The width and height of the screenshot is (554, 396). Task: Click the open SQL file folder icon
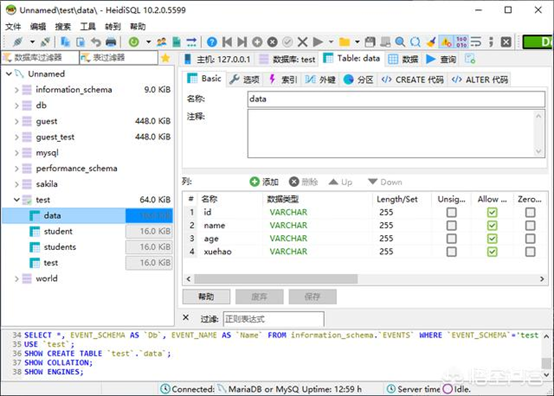[344, 42]
